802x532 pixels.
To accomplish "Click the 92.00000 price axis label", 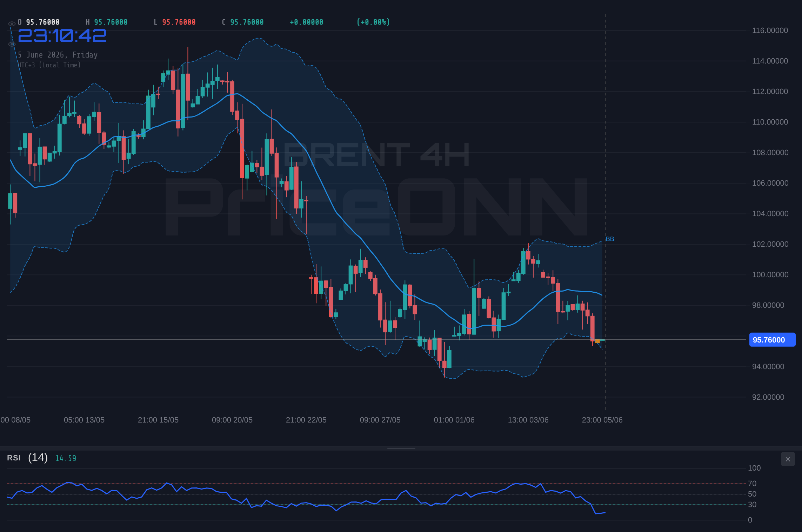I will tap(768, 397).
